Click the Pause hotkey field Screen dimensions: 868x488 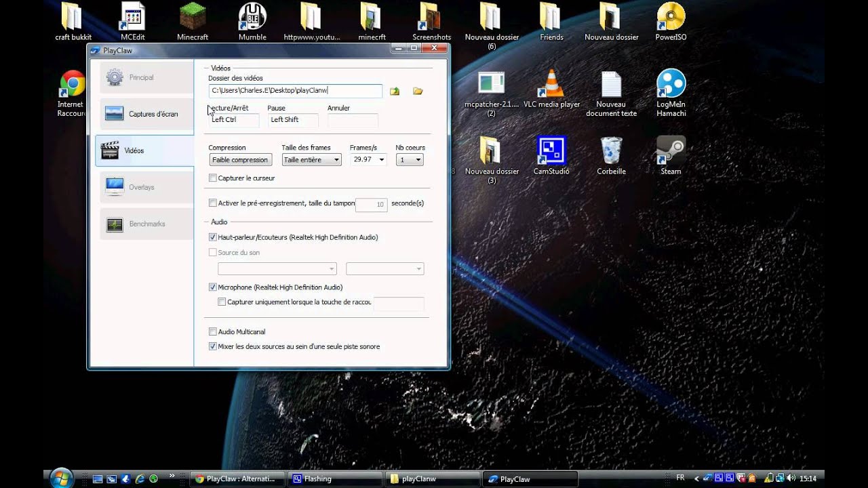click(293, 120)
